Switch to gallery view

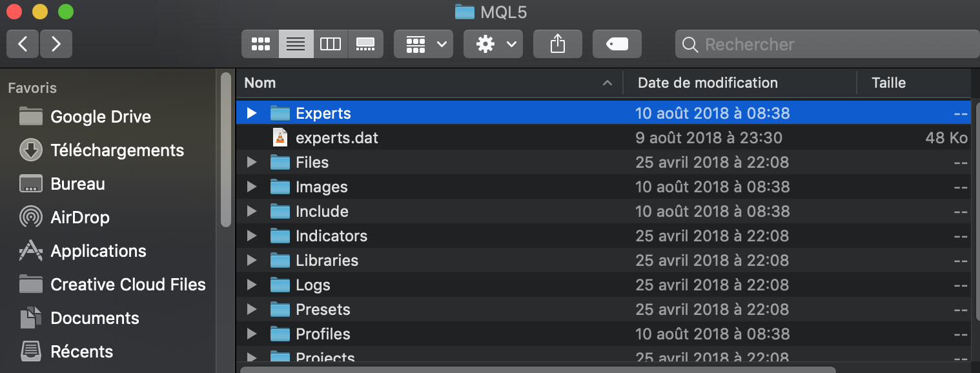366,44
